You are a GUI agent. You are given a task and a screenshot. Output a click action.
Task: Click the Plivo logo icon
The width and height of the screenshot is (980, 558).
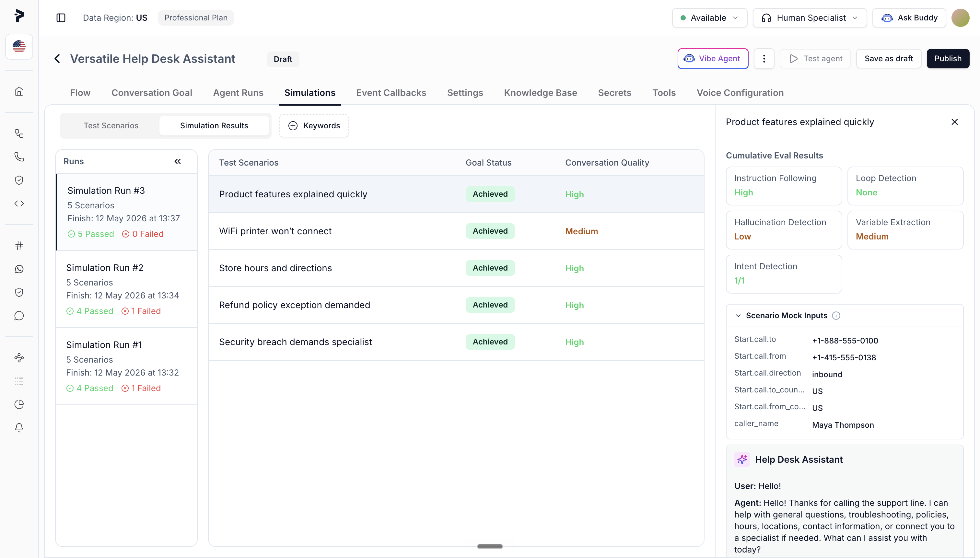click(19, 16)
